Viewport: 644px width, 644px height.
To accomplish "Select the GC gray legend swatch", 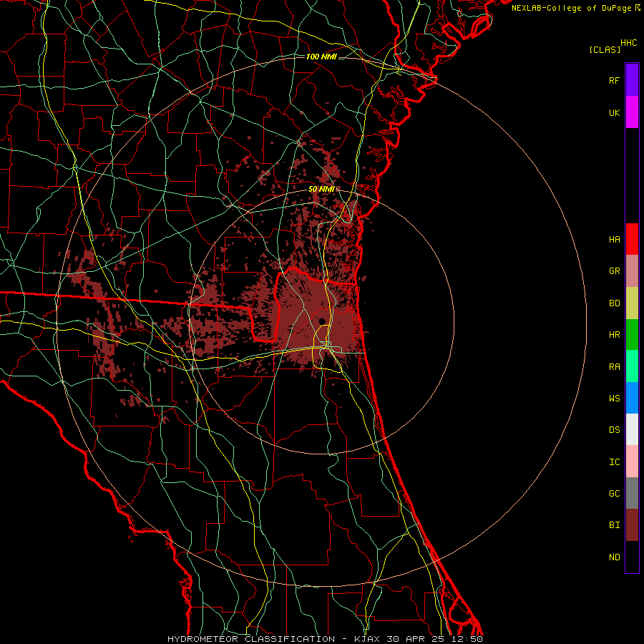I will tap(632, 493).
